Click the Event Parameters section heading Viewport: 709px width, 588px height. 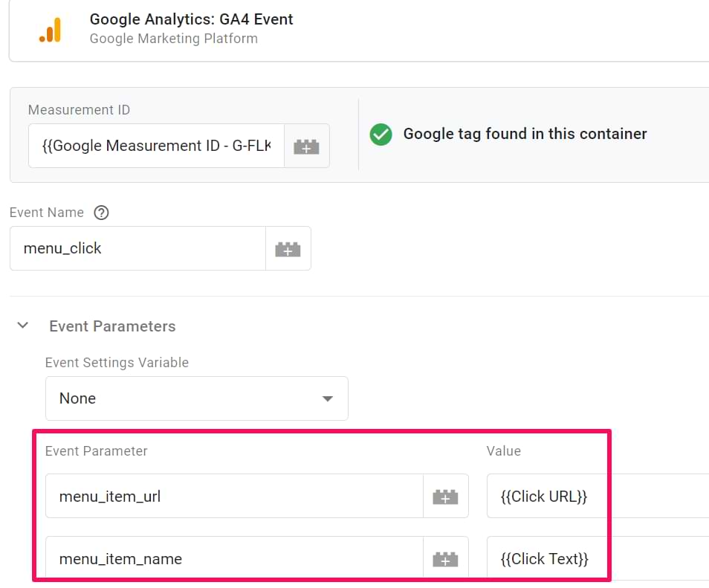(x=112, y=326)
